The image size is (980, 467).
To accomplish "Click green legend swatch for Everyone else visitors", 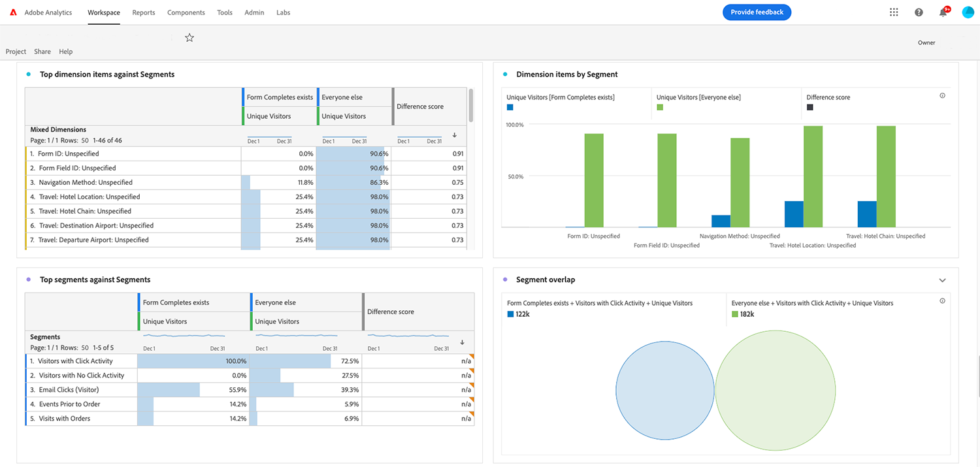I will 660,107.
